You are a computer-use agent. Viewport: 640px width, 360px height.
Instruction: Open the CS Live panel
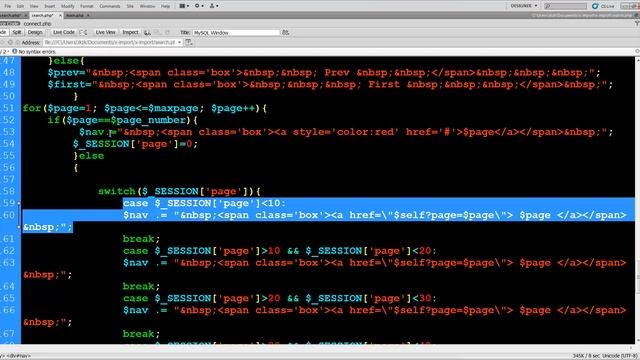(x=603, y=6)
